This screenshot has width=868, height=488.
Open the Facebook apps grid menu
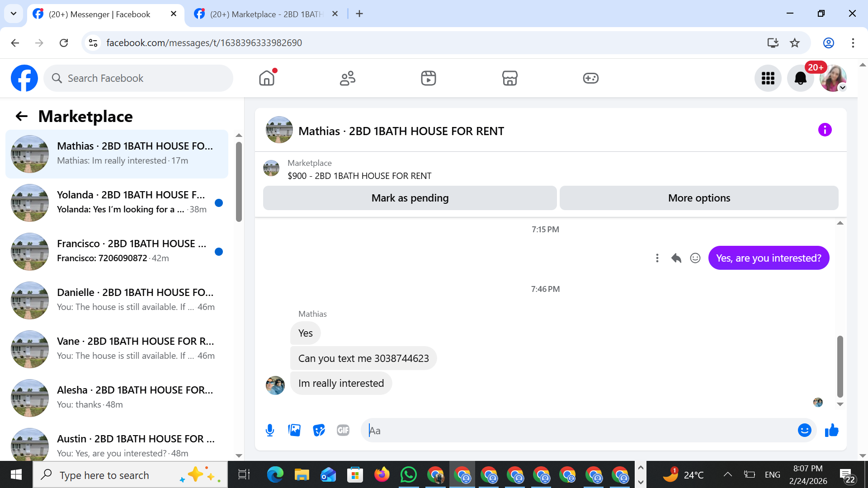pyautogui.click(x=768, y=78)
